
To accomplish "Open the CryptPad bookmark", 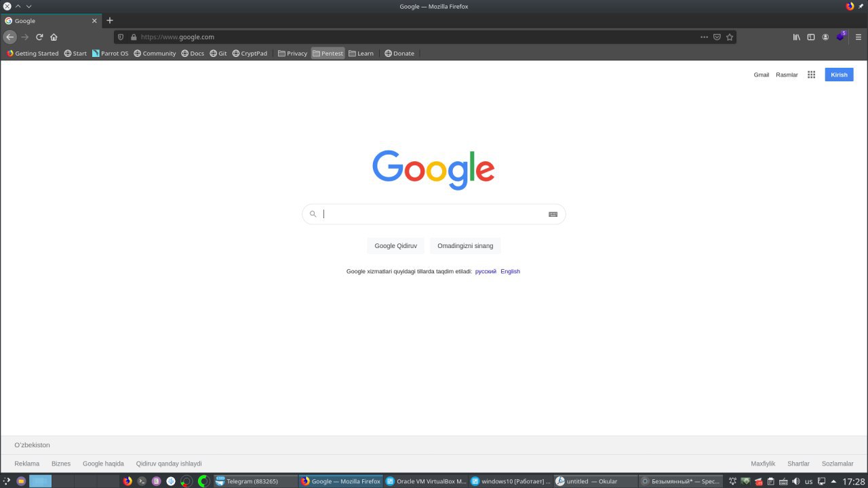I will (250, 54).
